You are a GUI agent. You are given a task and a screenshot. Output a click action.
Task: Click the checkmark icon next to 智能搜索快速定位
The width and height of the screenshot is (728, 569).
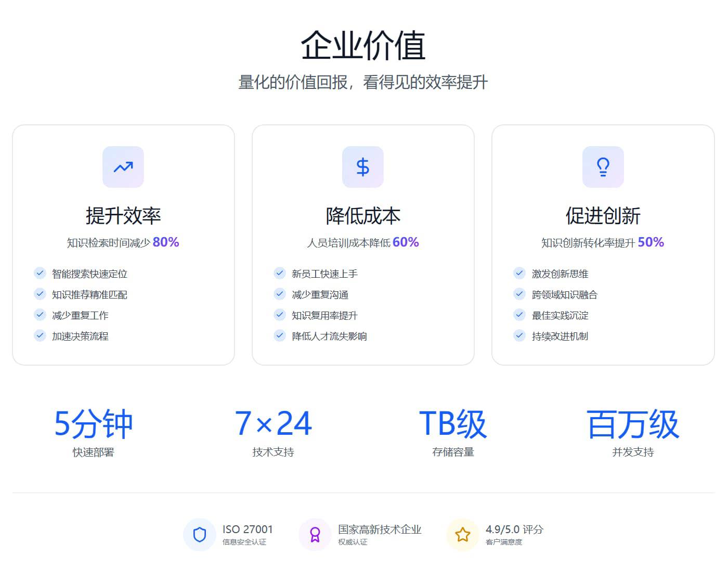click(40, 273)
